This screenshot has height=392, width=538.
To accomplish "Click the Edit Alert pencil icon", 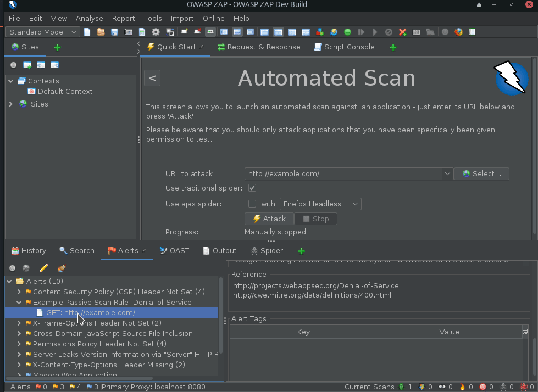I will pyautogui.click(x=43, y=268).
